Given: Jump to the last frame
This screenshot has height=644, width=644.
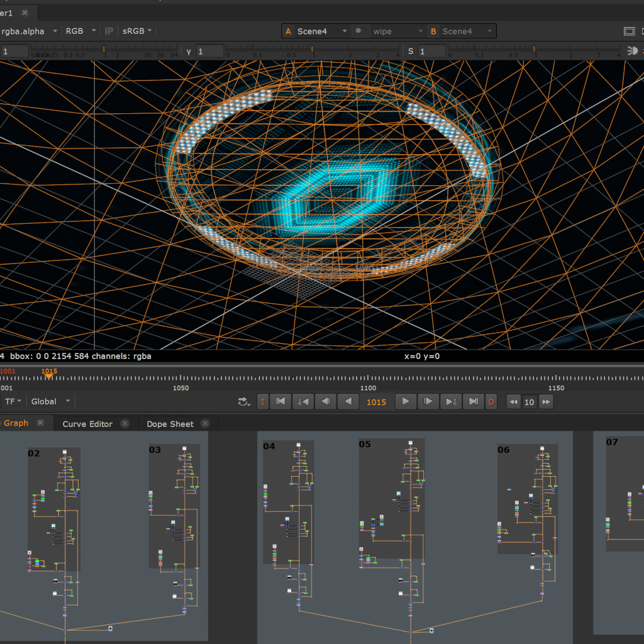Looking at the screenshot, I should (473, 402).
